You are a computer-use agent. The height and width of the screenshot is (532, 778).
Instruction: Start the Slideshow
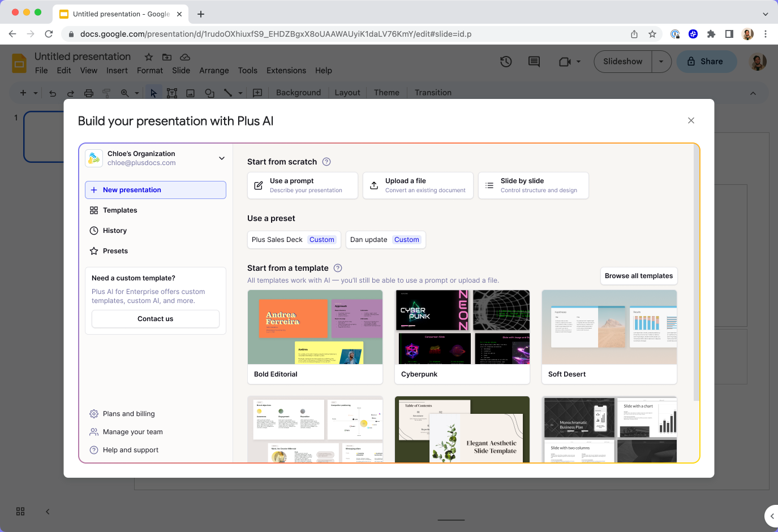[623, 62]
